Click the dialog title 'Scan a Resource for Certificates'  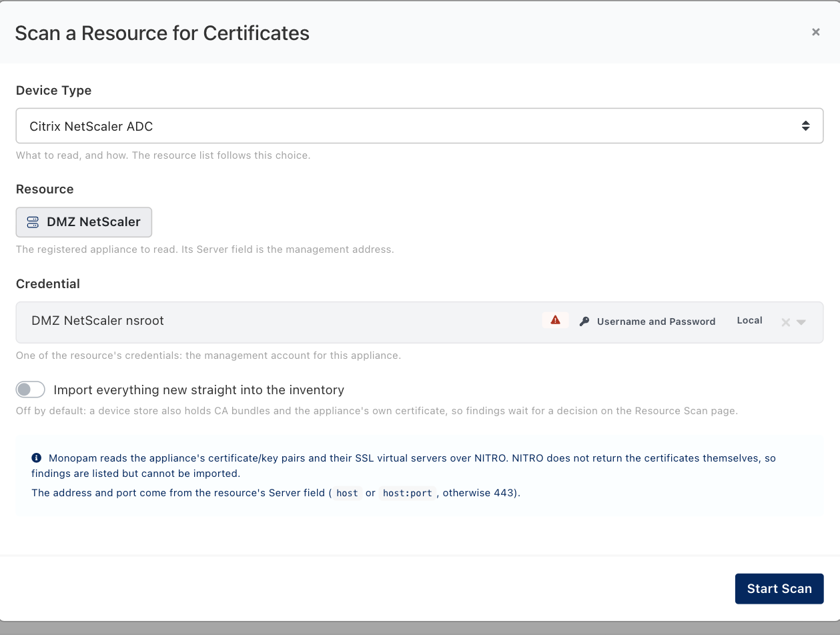[x=162, y=33]
